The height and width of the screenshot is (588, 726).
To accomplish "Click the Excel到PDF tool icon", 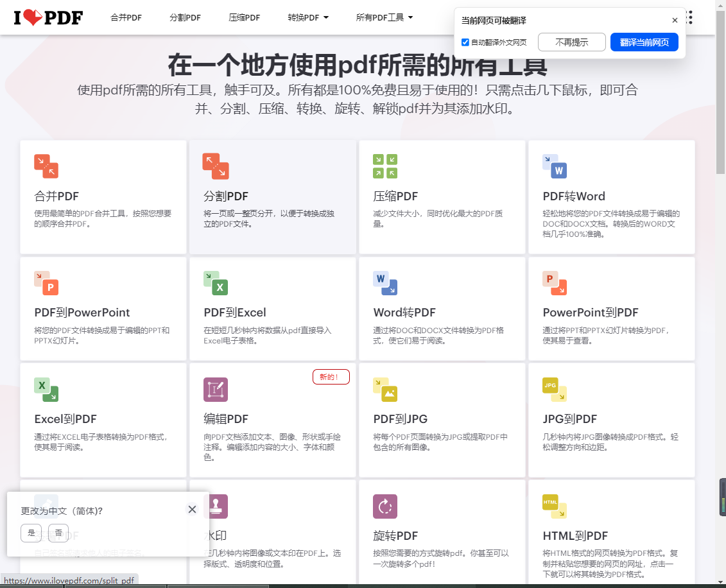I will [46, 390].
